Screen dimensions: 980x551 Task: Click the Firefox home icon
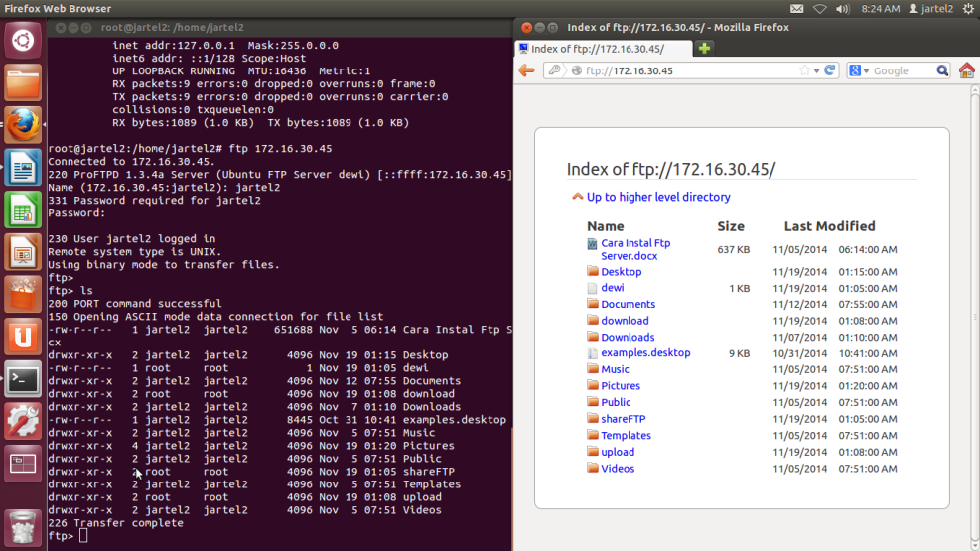click(966, 70)
